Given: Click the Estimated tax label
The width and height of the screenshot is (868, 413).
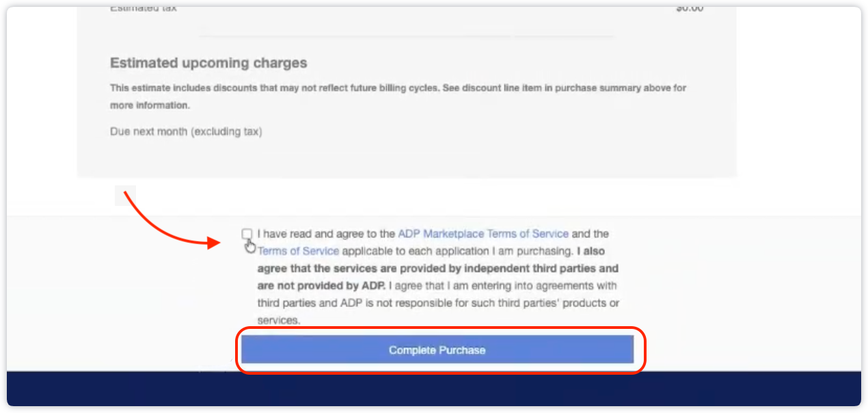Looking at the screenshot, I should point(143,9).
